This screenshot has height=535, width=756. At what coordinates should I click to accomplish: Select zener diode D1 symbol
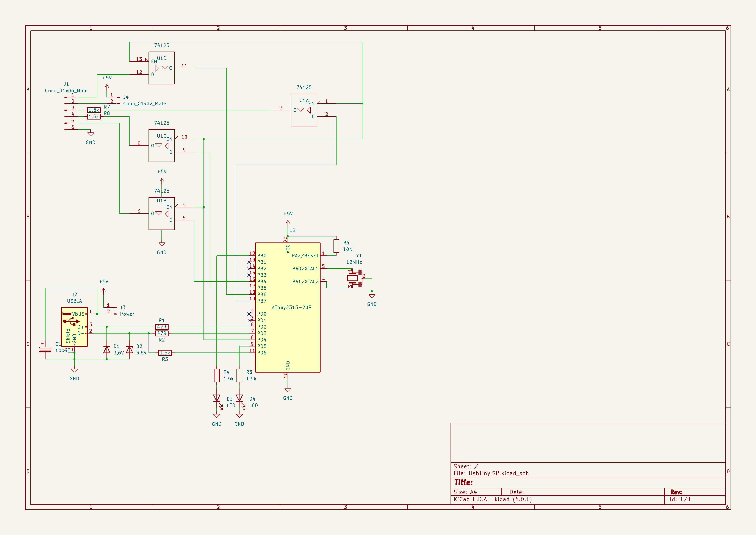point(107,349)
